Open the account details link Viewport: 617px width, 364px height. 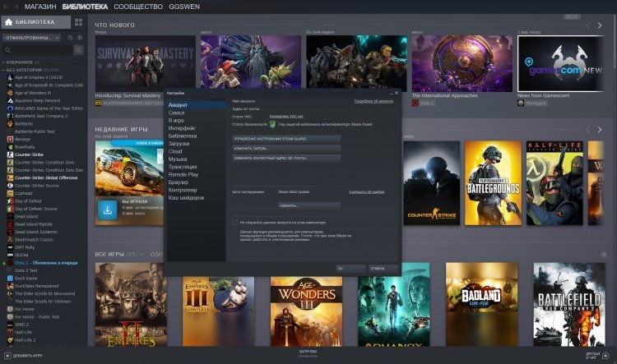[x=373, y=101]
